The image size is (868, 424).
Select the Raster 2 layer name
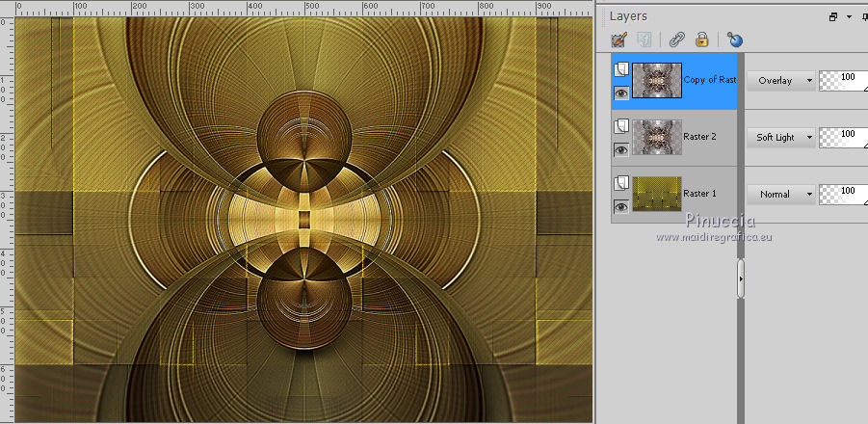[699, 138]
